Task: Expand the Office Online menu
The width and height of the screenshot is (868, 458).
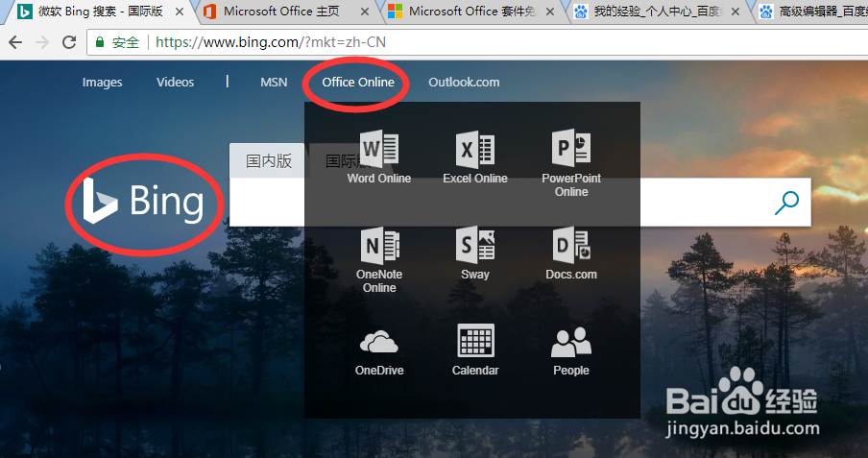Action: (358, 82)
